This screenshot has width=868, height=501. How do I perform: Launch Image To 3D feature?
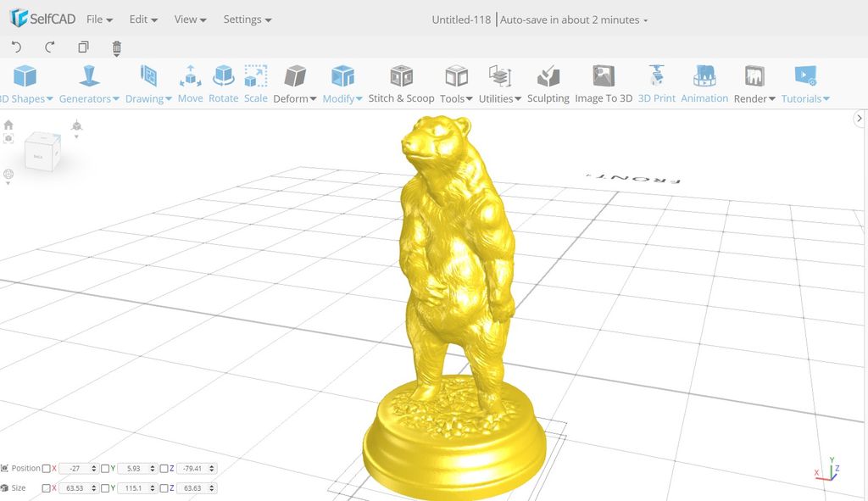[604, 85]
